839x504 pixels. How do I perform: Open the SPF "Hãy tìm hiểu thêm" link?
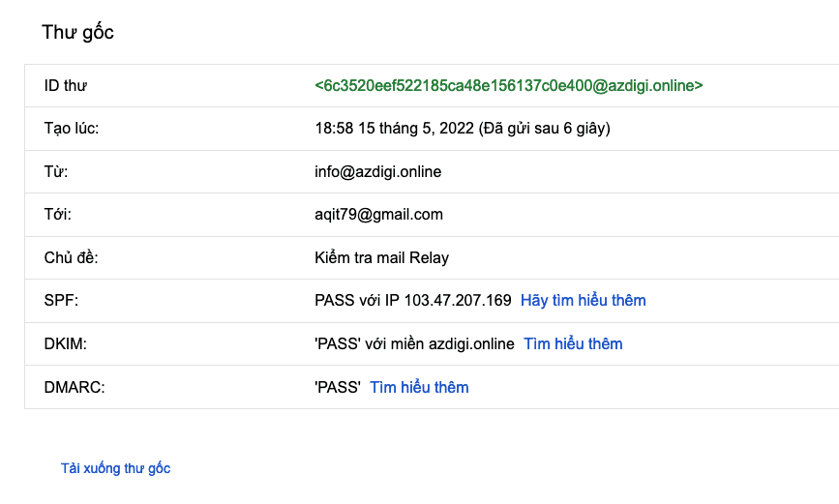tap(583, 301)
